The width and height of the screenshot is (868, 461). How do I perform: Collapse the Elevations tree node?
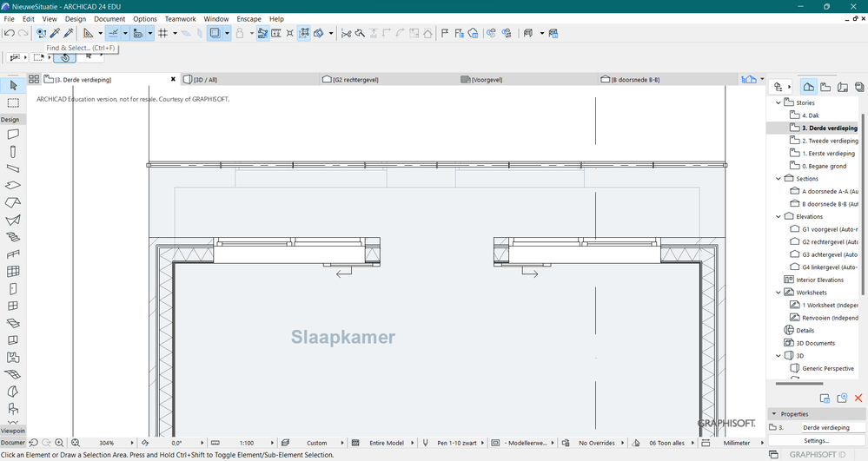[x=779, y=216]
